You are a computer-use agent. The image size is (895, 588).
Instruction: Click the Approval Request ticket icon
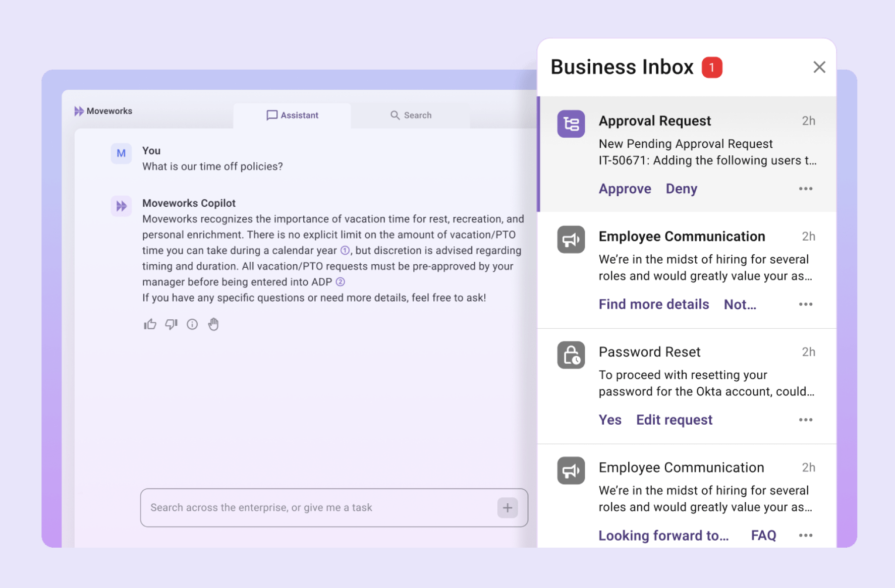(571, 124)
